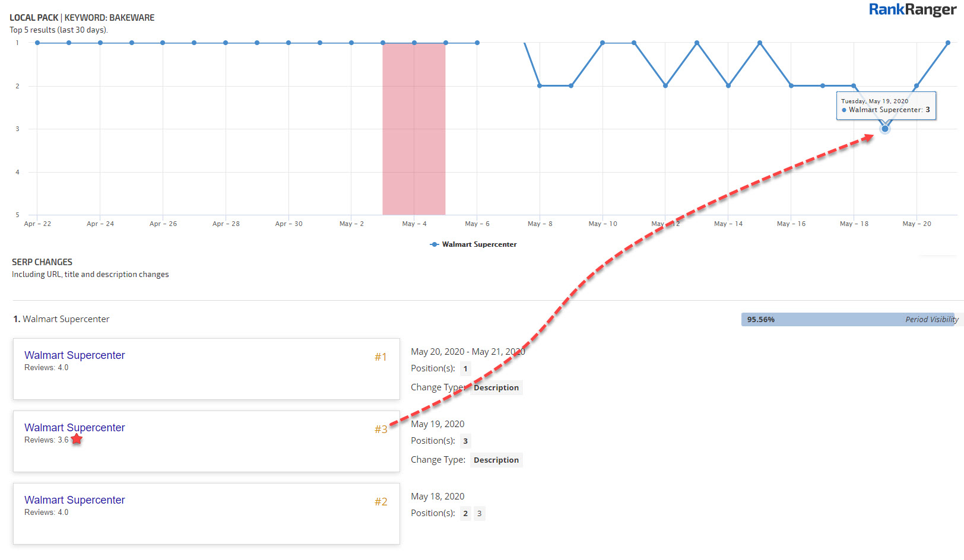Click the 'May 18, 2020' date text
Viewport: 964px width, 560px height.
(437, 497)
